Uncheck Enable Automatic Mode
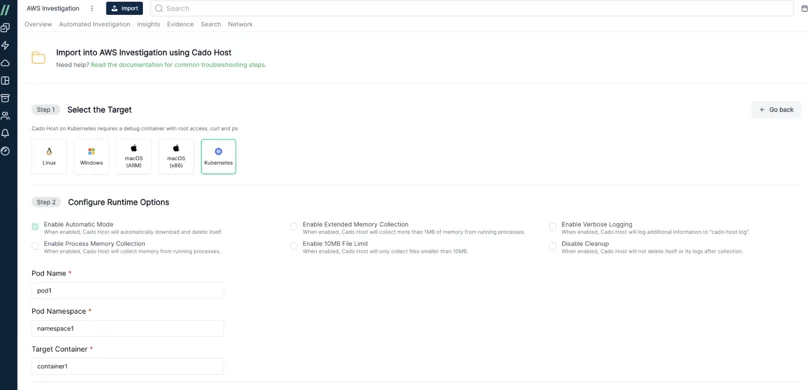 click(35, 227)
